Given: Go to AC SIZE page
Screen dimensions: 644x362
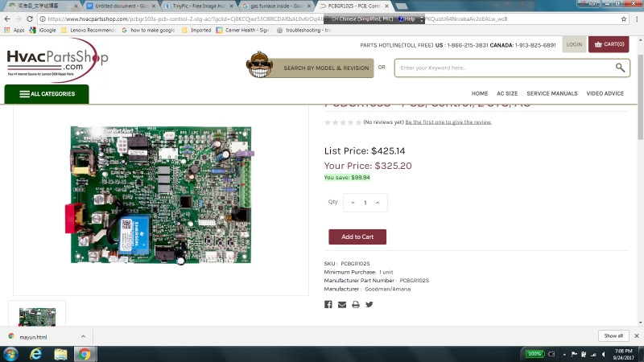Looking at the screenshot, I should coord(507,93).
